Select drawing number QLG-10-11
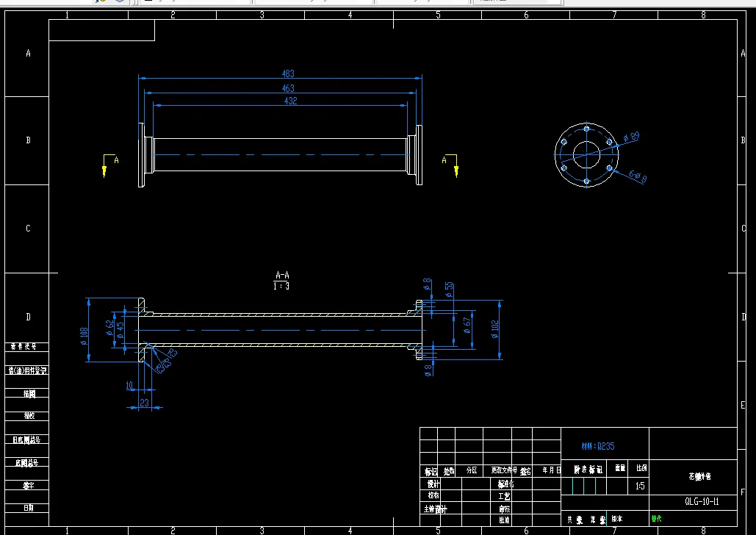This screenshot has height=535, width=756. click(x=702, y=501)
